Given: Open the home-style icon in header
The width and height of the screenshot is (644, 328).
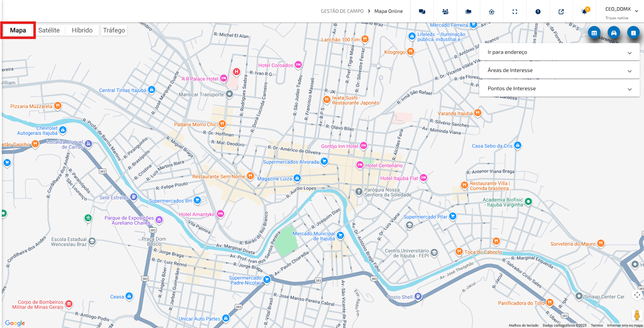Looking at the screenshot, I should pyautogui.click(x=492, y=11).
